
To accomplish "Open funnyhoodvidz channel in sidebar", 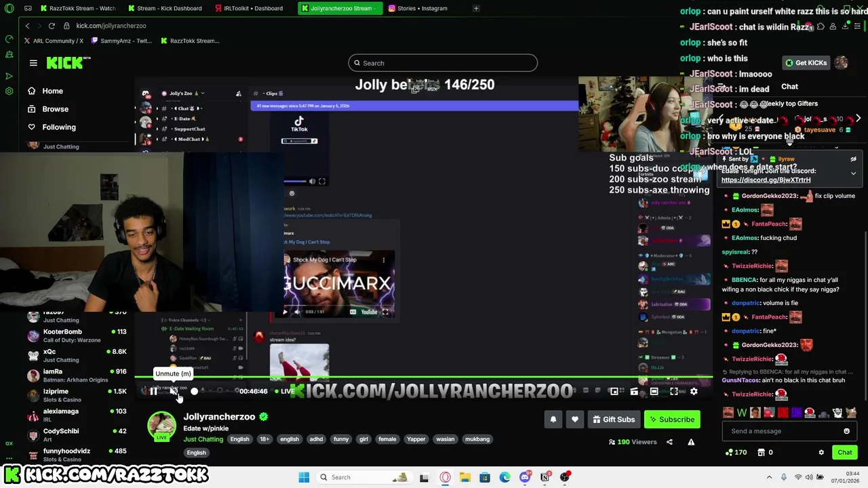I will 77,454.
